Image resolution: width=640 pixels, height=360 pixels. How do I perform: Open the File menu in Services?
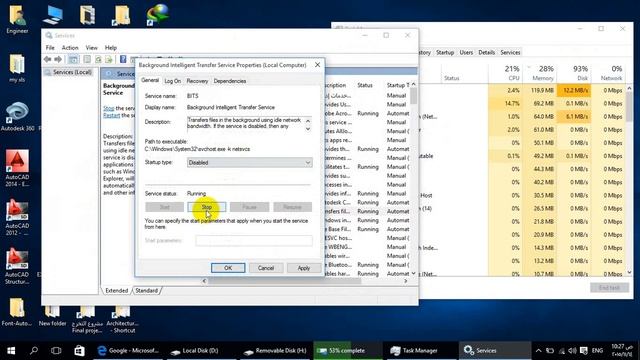coord(50,48)
